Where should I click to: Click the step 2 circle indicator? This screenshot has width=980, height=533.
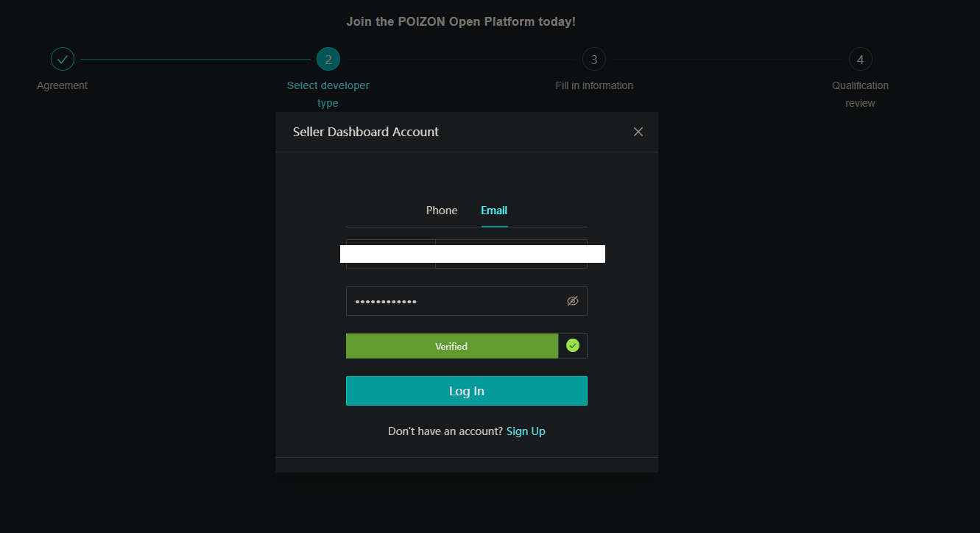(x=328, y=59)
